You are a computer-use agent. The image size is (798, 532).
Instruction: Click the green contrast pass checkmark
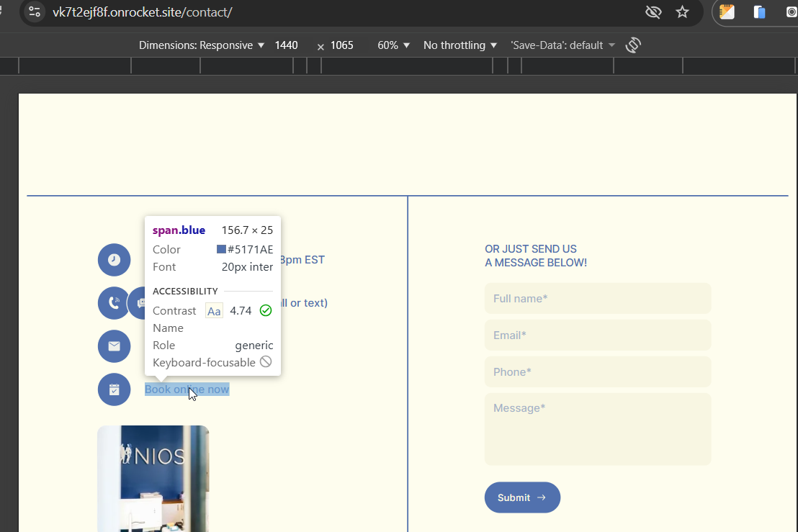point(266,310)
